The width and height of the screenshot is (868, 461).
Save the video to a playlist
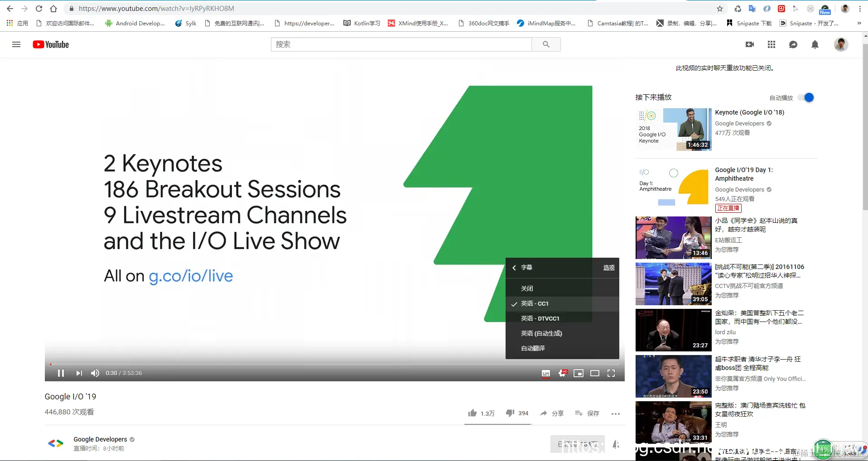coord(587,413)
